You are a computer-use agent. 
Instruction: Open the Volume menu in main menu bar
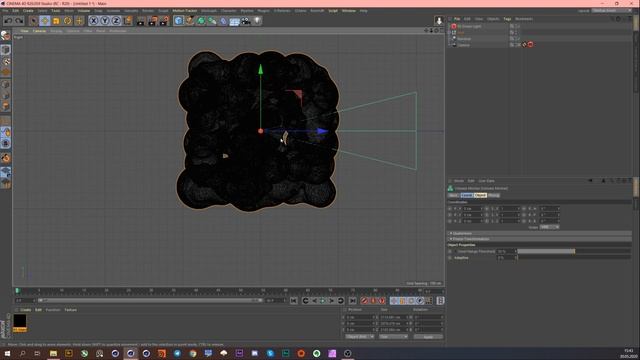[x=84, y=11]
